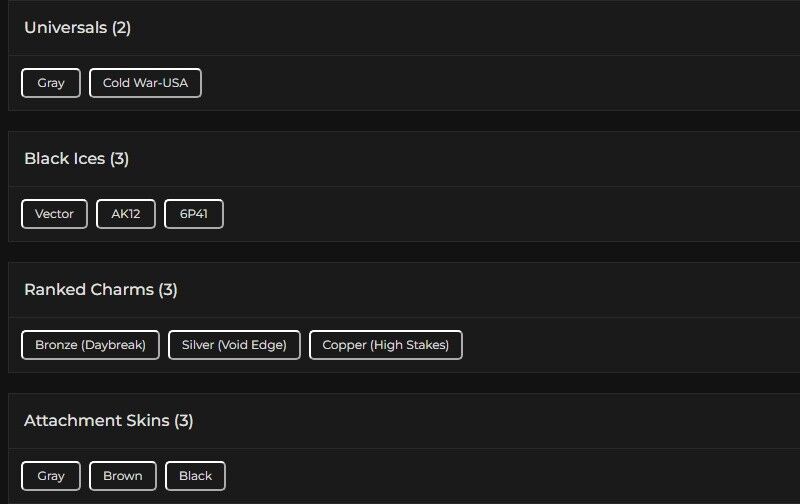The width and height of the screenshot is (800, 504).
Task: Click the Vector Black Ice tag
Action: pyautogui.click(x=54, y=214)
